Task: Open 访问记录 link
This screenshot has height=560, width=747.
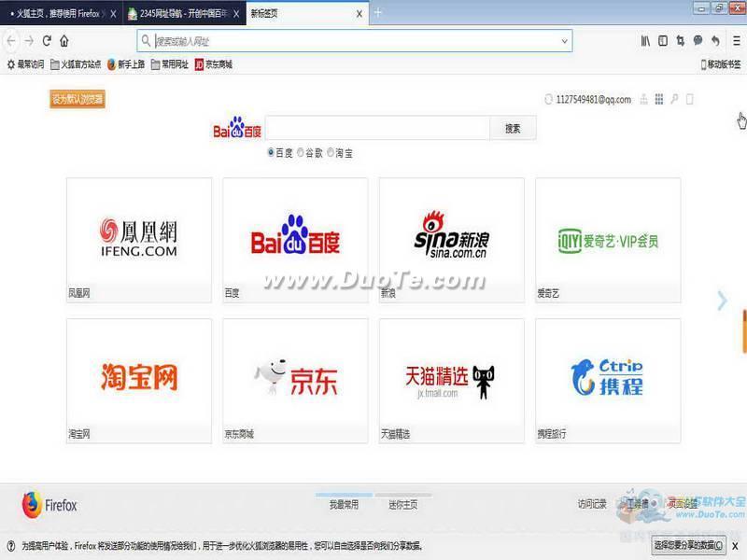Action: pyautogui.click(x=592, y=504)
